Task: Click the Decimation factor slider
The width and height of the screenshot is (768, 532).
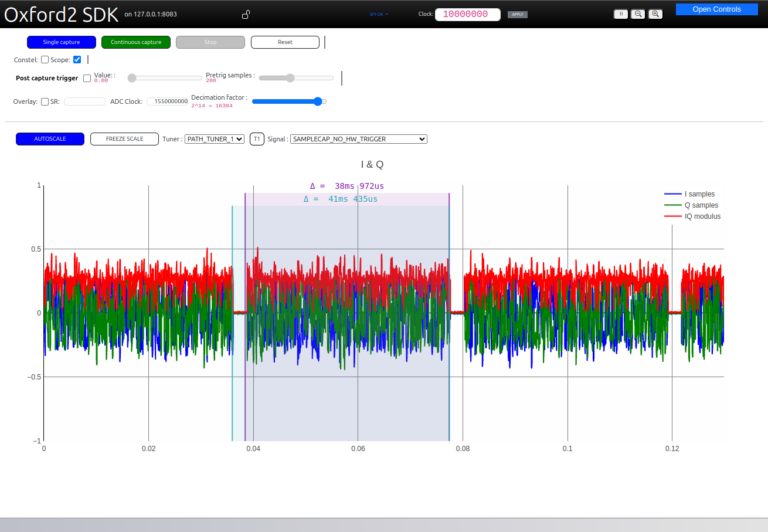Action: point(288,101)
